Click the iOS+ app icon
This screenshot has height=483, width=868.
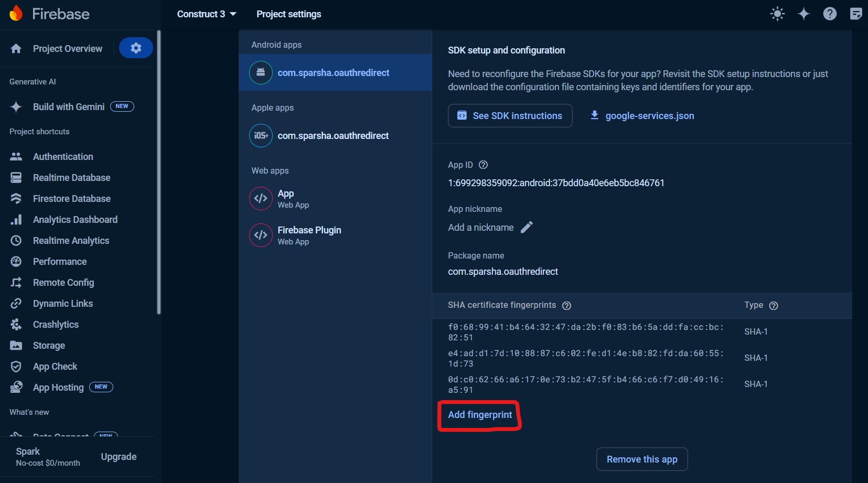[261, 135]
